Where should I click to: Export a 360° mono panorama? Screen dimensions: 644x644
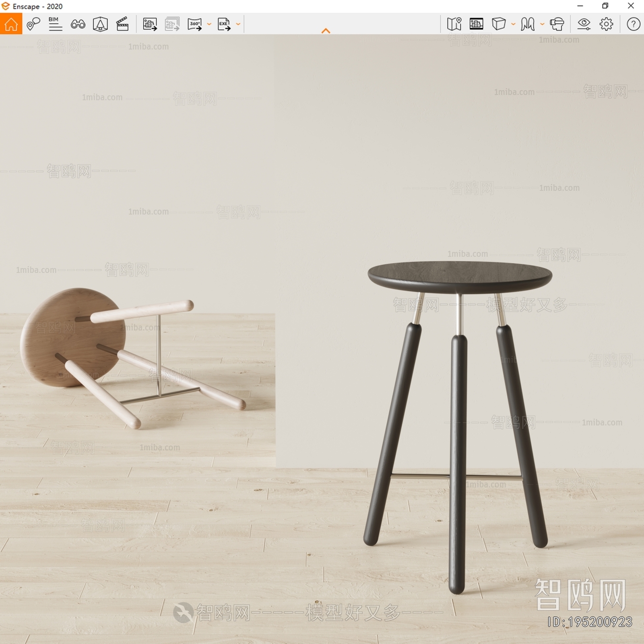[195, 24]
